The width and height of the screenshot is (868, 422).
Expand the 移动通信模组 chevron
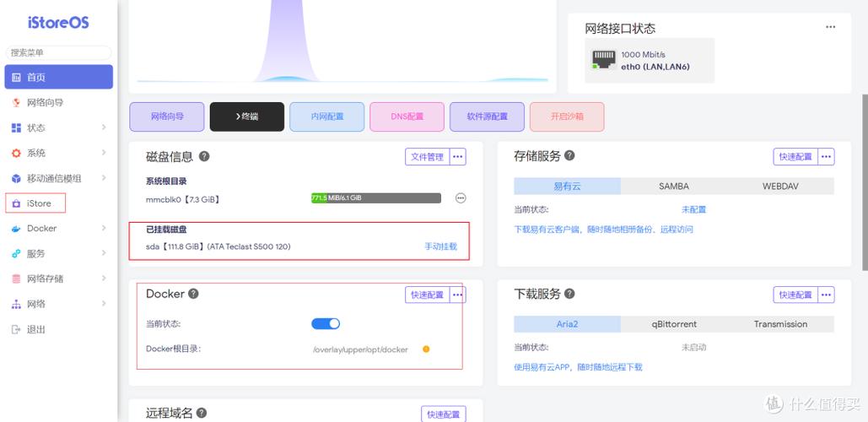(104, 178)
